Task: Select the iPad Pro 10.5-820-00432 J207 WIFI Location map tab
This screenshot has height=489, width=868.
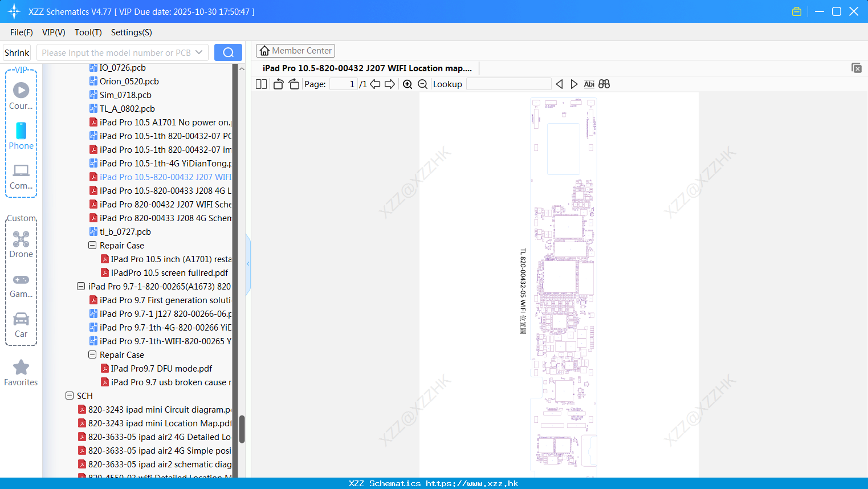Action: [x=367, y=68]
